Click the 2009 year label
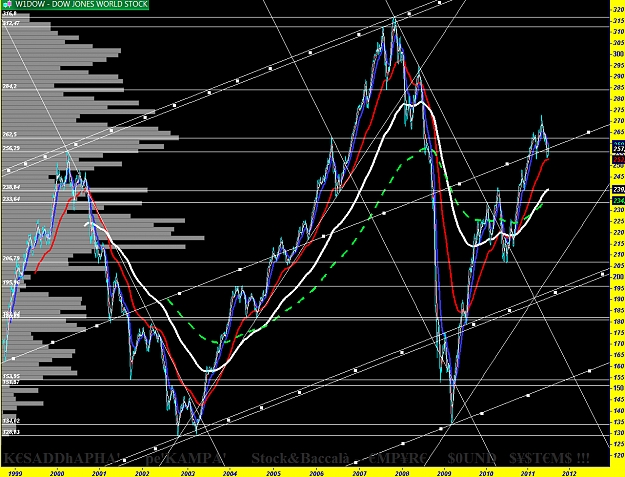This screenshot has height=477, width=625. coord(444,473)
